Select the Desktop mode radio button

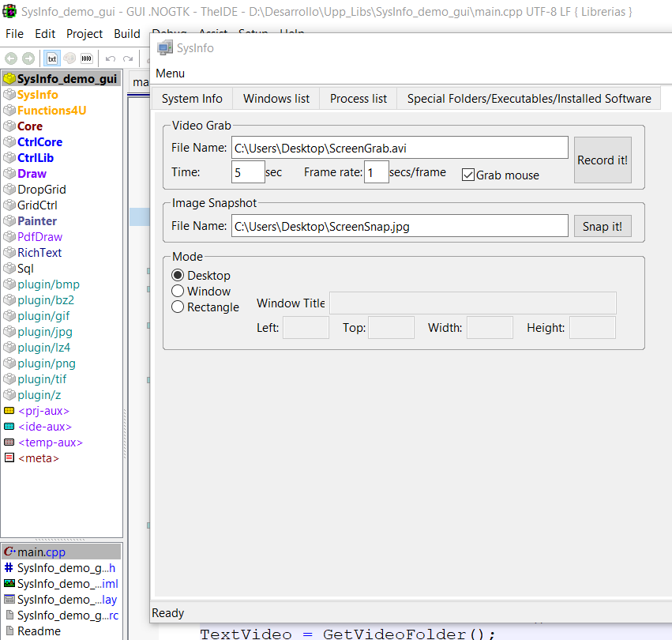(178, 275)
